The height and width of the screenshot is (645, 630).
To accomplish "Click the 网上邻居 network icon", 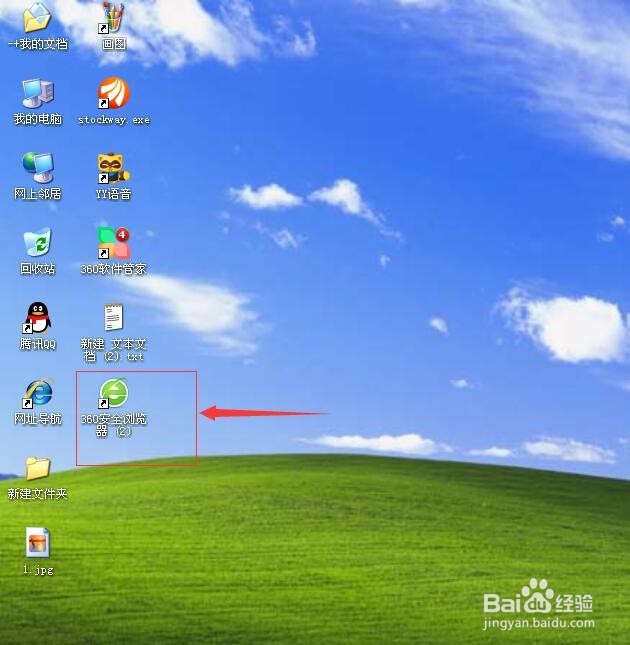I will (38, 167).
